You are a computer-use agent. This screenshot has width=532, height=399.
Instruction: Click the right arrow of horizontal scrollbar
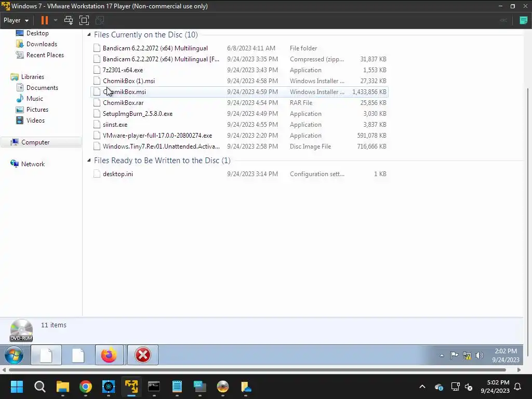[519, 370]
